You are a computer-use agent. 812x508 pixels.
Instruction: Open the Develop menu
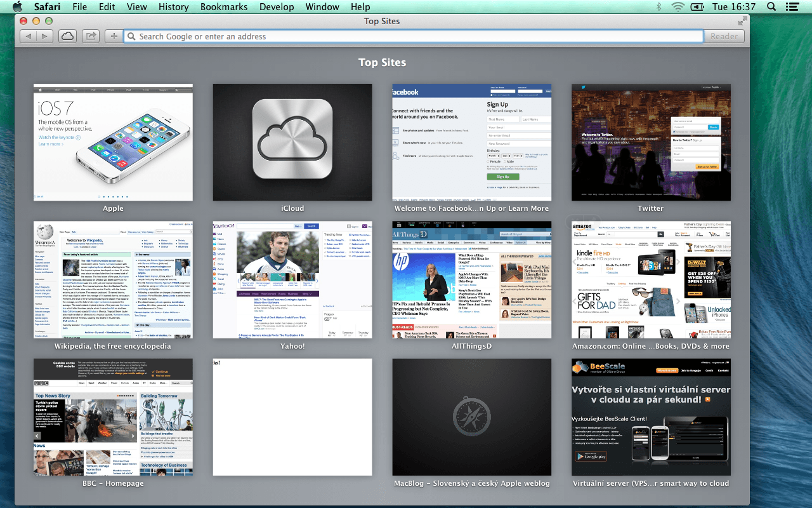[277, 7]
